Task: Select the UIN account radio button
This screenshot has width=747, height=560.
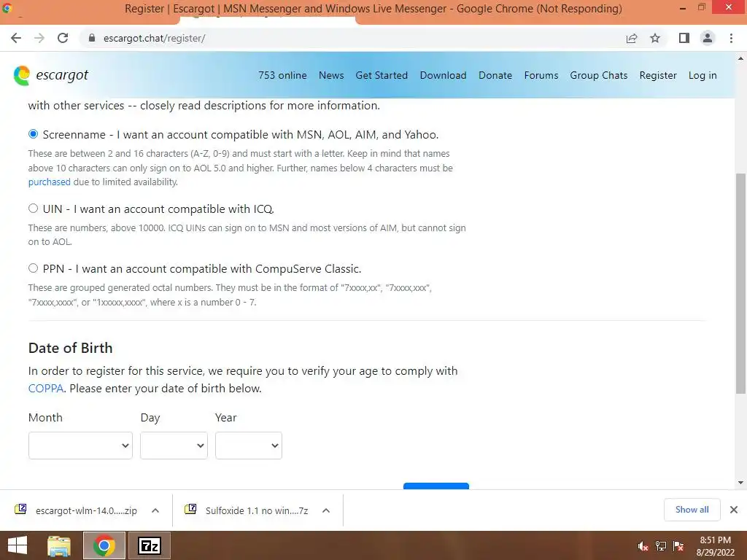Action: [x=33, y=208]
